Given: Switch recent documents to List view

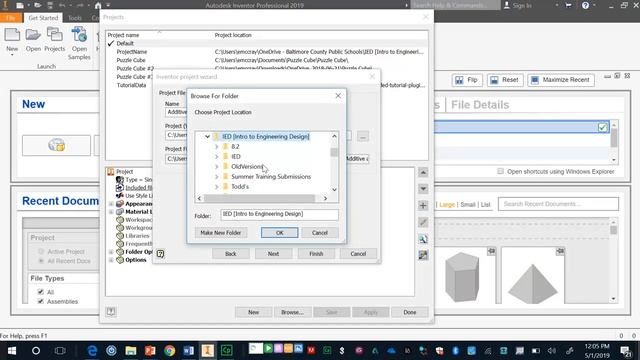Looking at the screenshot, I should 485,204.
